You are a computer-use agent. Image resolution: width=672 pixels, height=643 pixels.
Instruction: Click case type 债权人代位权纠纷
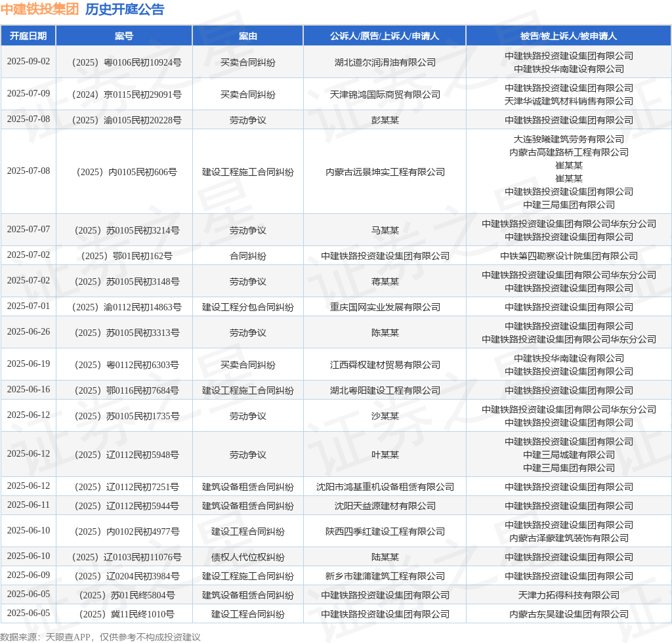pos(247,557)
